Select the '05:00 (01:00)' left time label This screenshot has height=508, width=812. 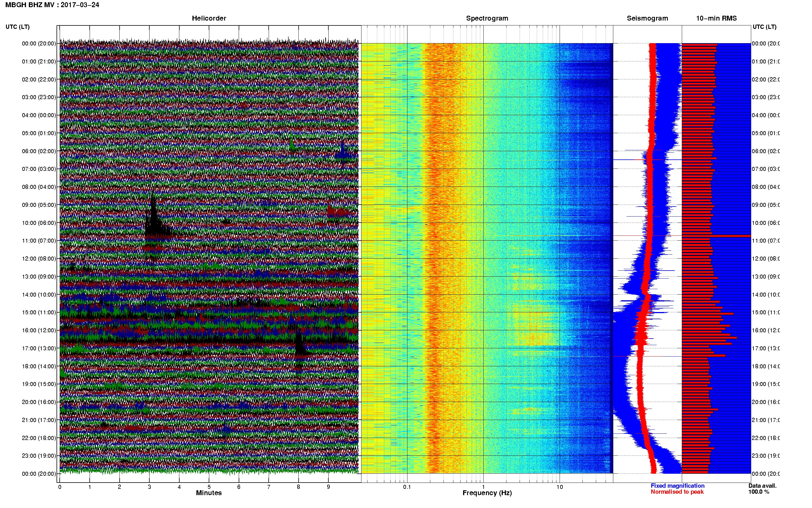pos(39,133)
